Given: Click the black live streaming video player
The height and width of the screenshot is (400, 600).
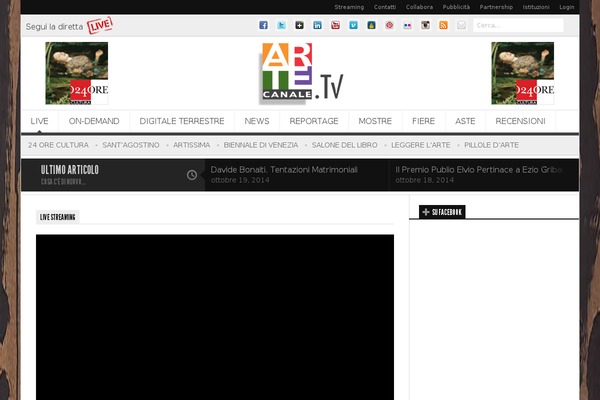Looking at the screenshot, I should tap(215, 317).
